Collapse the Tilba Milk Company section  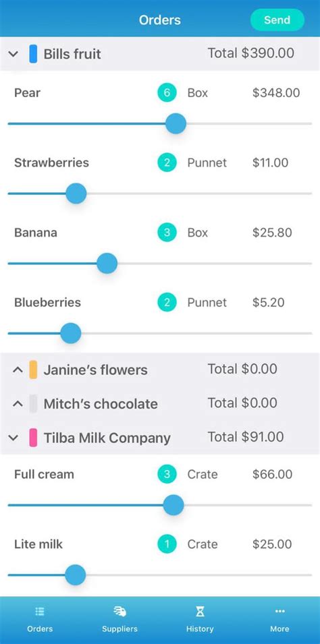tap(14, 438)
